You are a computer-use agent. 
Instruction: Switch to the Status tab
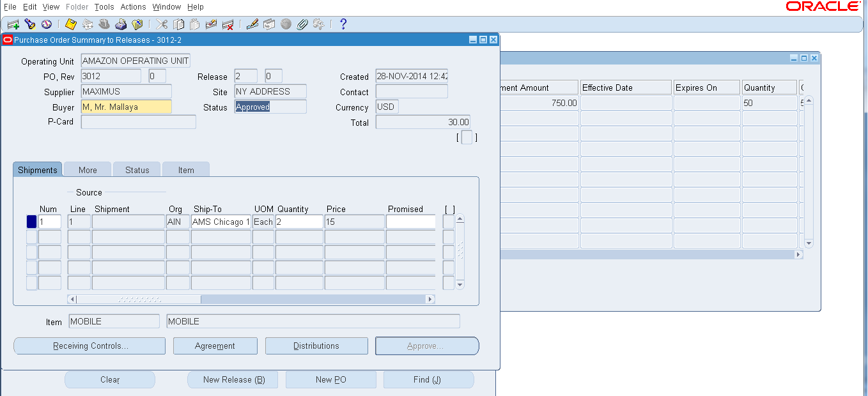tap(137, 170)
